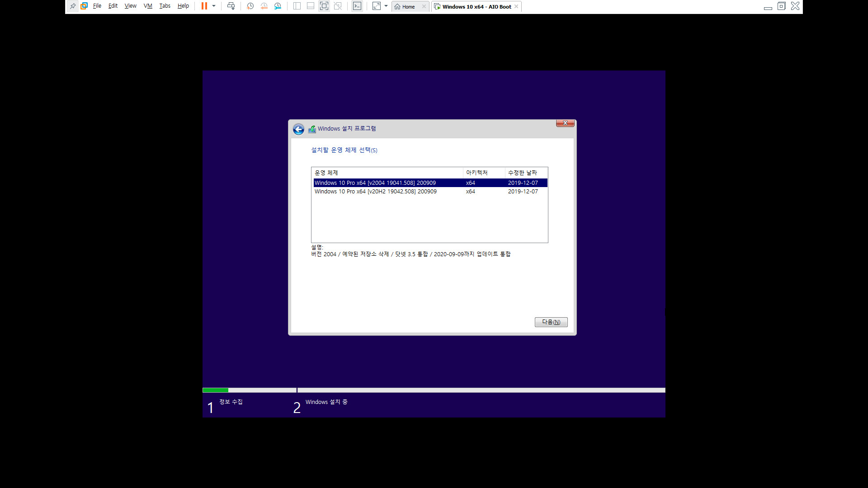Select Windows 10 Pro x64 v2004 19041.508 row
868x488 pixels.
[x=430, y=183]
